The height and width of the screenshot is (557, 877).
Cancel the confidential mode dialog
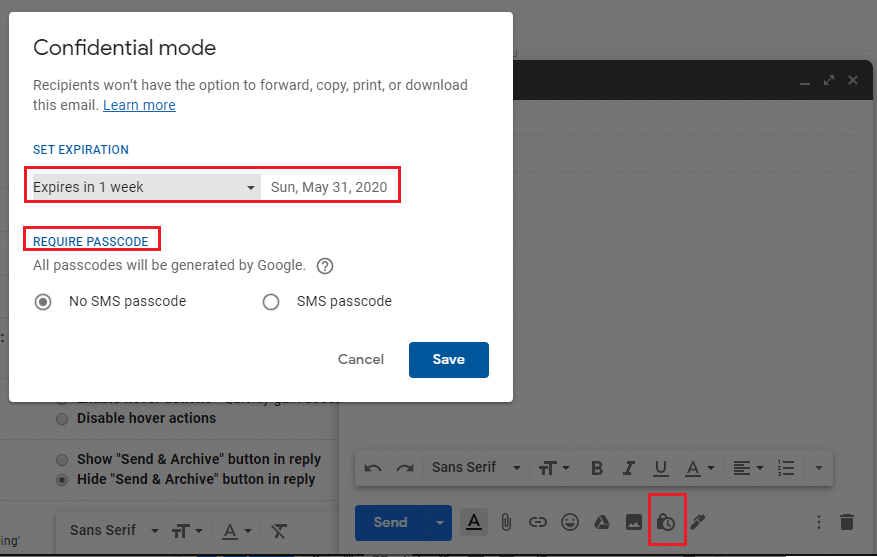pyautogui.click(x=361, y=360)
